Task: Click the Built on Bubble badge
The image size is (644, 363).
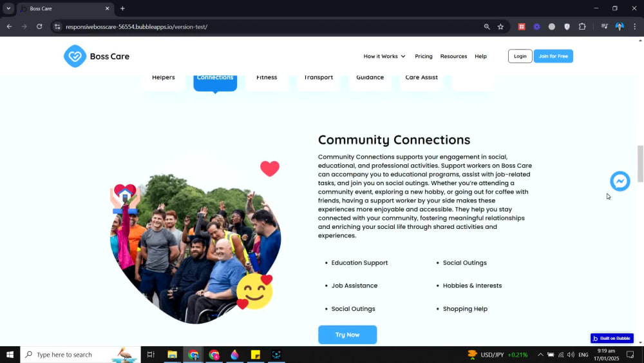Action: [612, 338]
